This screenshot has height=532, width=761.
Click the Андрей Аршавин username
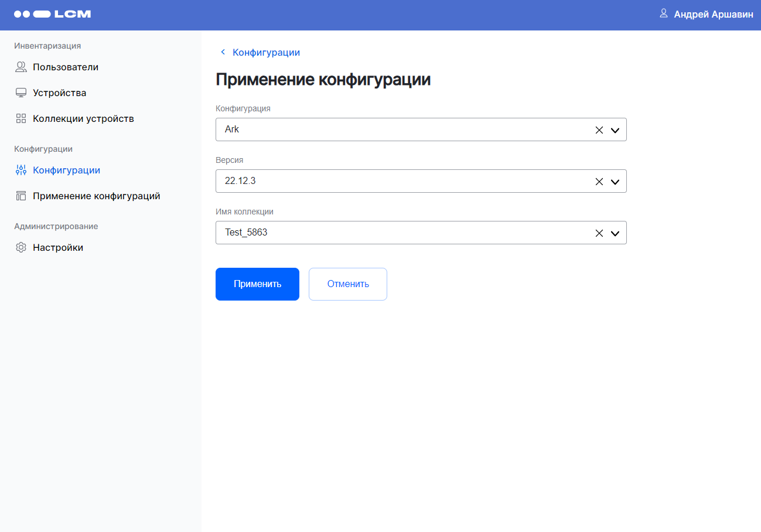[713, 15]
